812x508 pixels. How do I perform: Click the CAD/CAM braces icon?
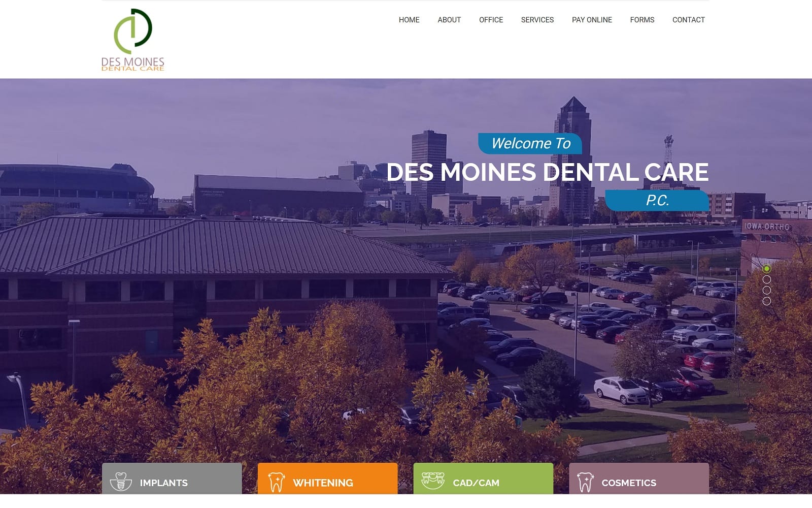(x=433, y=481)
